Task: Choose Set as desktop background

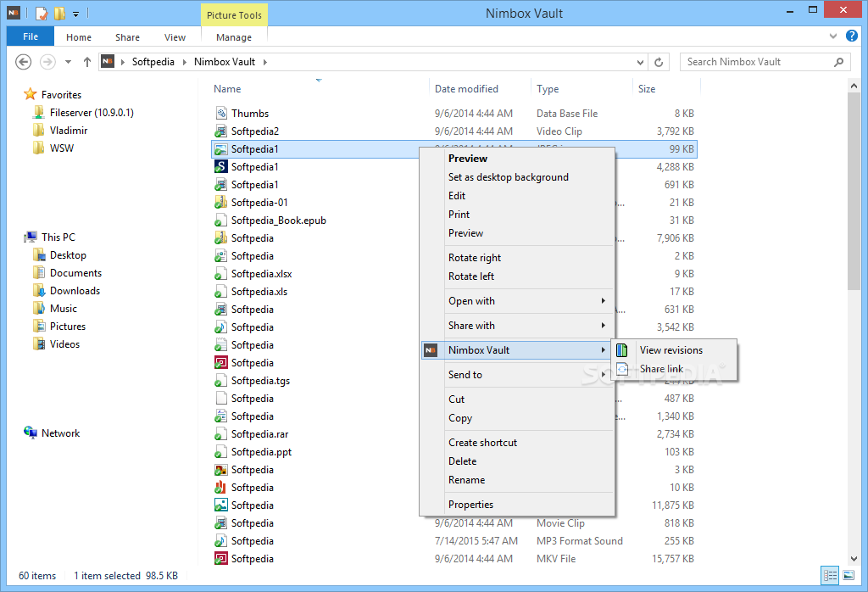Action: [509, 177]
